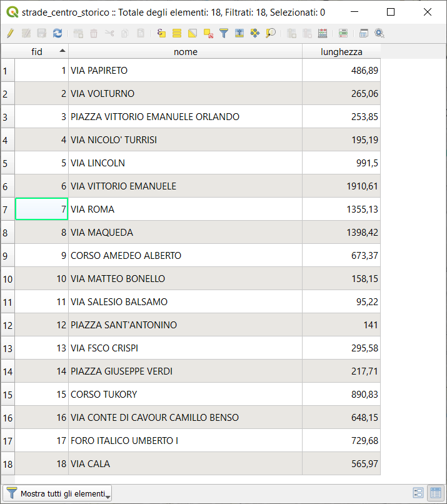Click the lunghezza value 1910,61
Viewport: 447px width, 504px height.
coord(341,186)
